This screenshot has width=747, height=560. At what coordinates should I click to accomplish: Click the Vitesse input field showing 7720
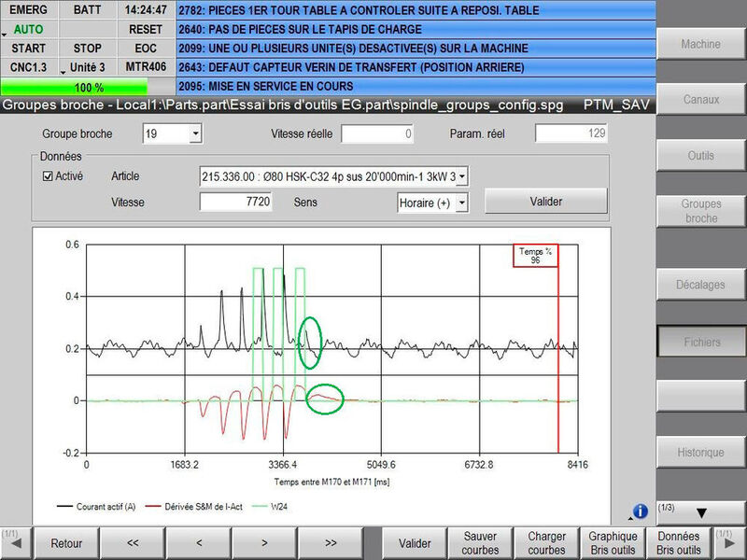point(236,202)
